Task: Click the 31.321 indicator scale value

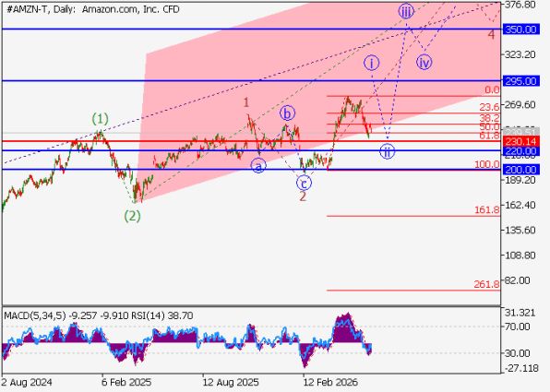Action: [520, 313]
